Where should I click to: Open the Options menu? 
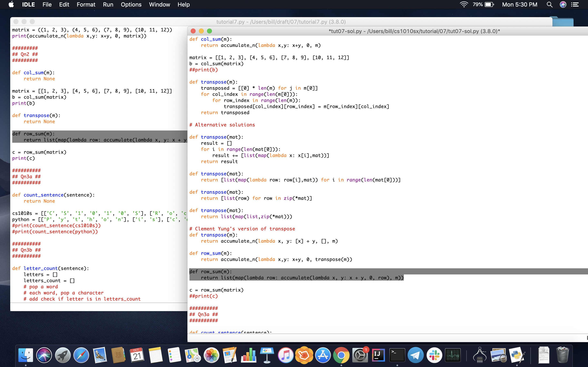[x=131, y=5]
